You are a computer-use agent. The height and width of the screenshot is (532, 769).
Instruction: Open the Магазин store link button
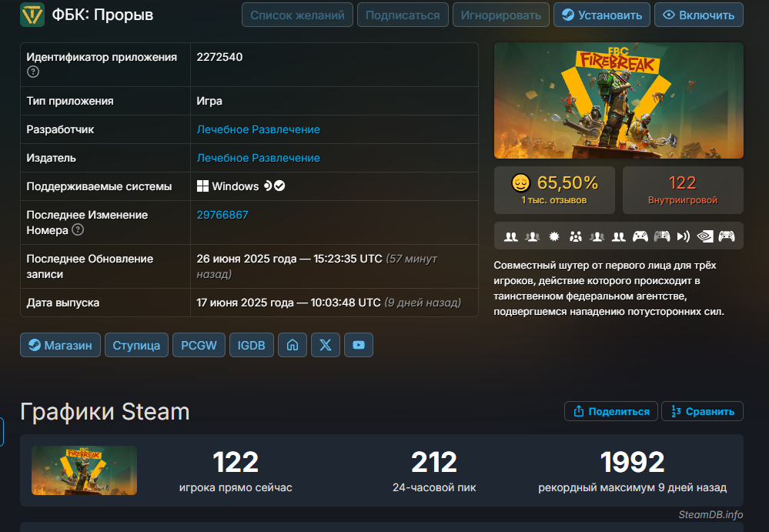tap(60, 345)
